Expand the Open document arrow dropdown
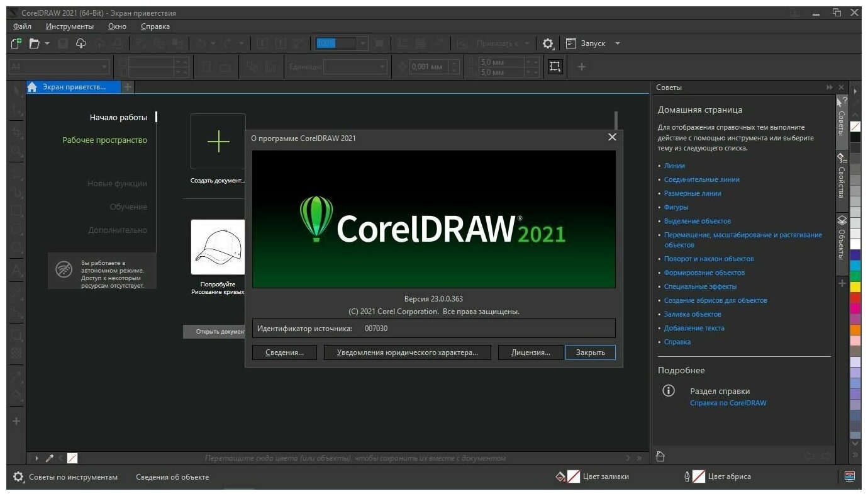Viewport: 868px width, 496px height. (47, 43)
